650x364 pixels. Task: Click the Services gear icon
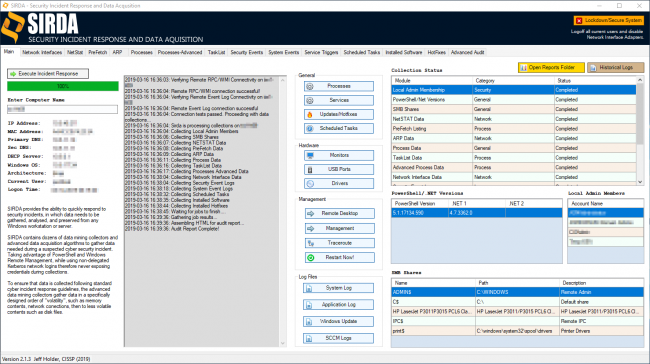(310, 100)
